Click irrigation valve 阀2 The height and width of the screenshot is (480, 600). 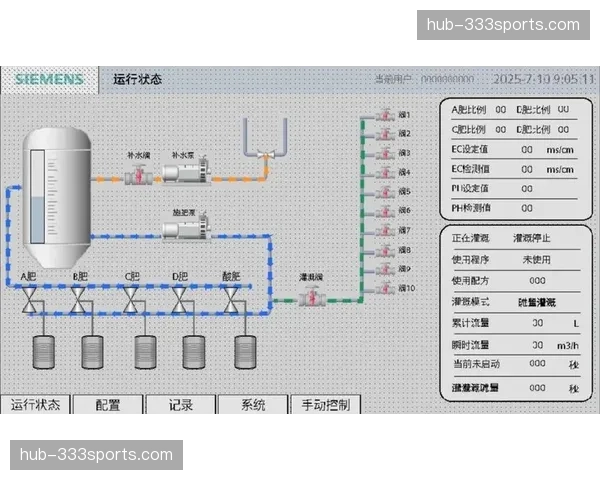click(x=385, y=134)
